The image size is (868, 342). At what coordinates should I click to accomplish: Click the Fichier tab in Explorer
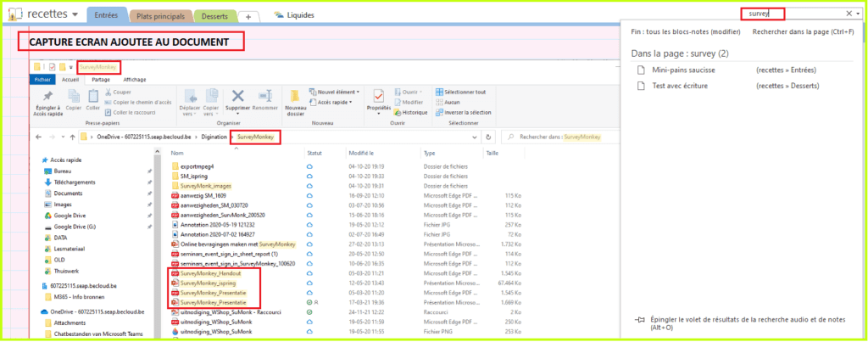pos(42,79)
